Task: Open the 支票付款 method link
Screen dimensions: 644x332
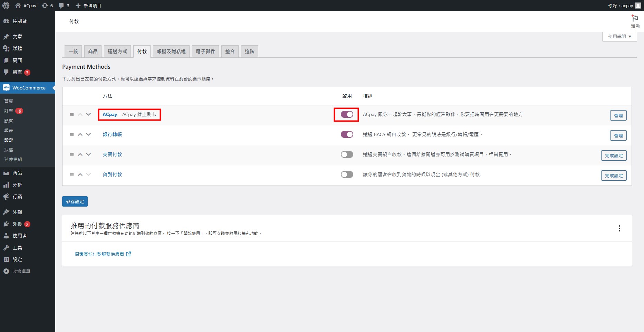Action: pos(112,154)
